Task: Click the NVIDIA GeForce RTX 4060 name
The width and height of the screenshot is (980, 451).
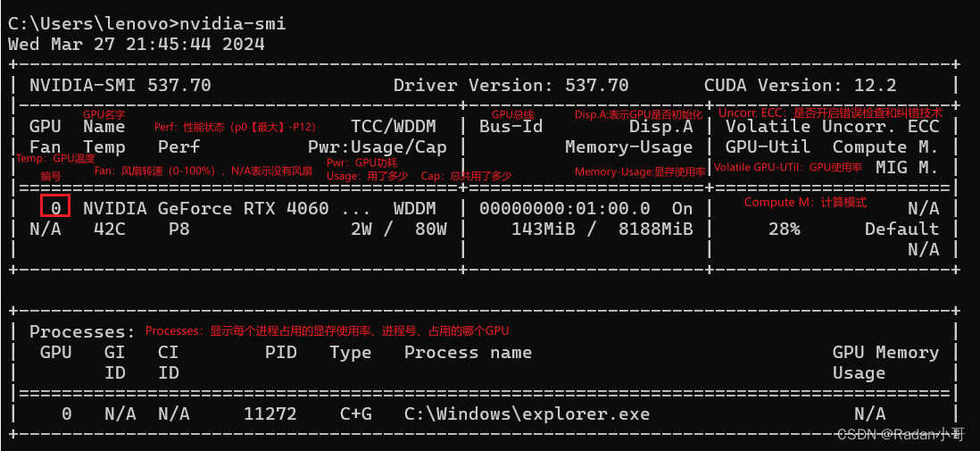Action: coord(205,209)
